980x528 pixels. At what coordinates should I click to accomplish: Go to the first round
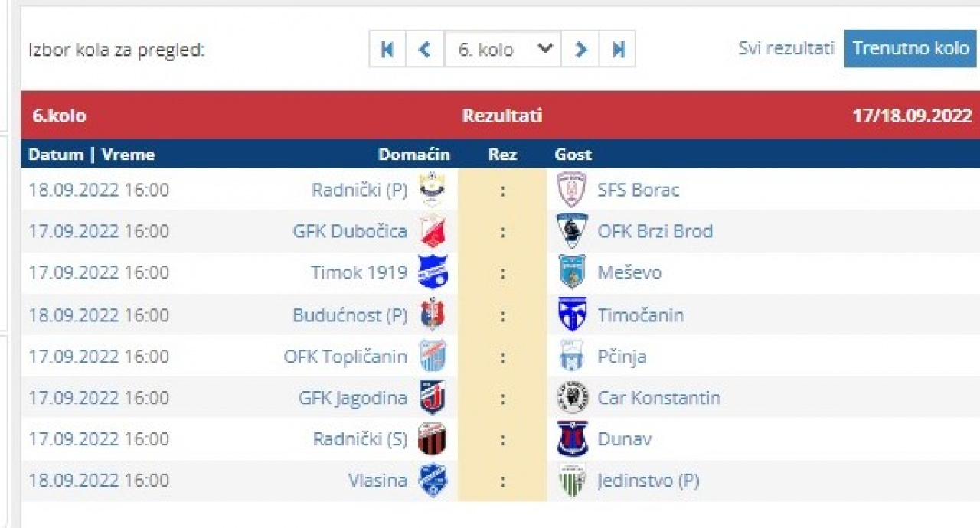387,50
